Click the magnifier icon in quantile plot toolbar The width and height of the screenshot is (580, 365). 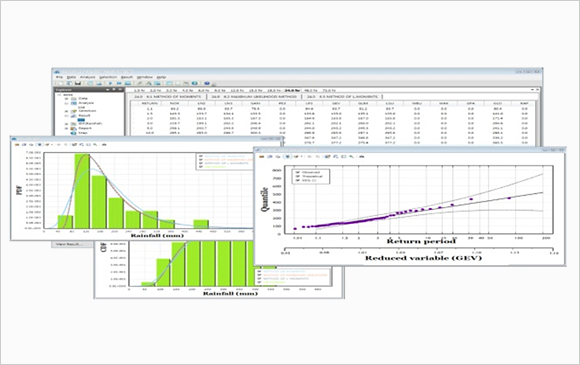(351, 156)
